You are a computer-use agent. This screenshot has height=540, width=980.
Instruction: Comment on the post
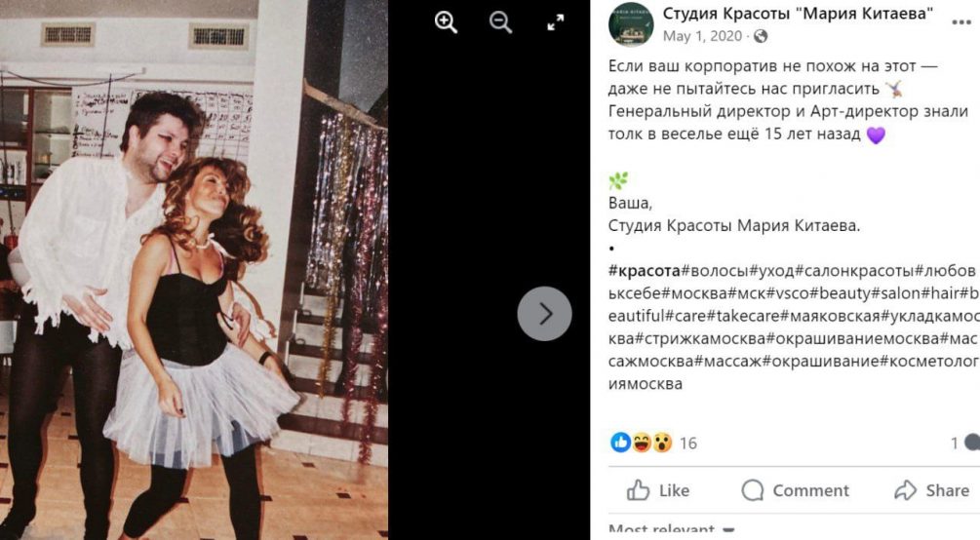(x=795, y=490)
